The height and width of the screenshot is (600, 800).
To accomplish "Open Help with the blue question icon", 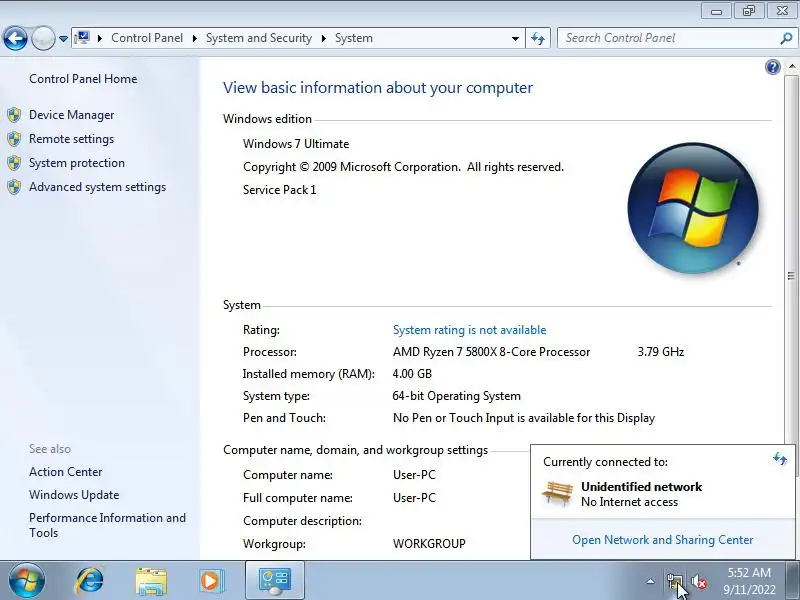I will (x=773, y=67).
